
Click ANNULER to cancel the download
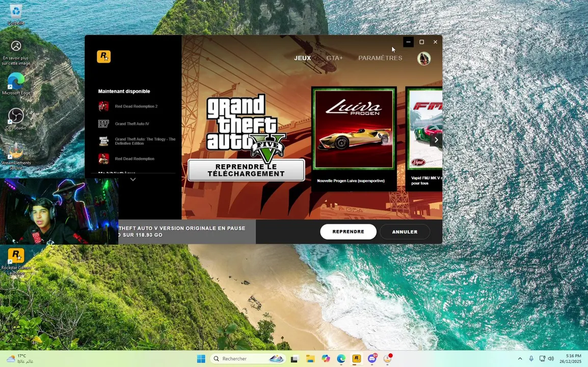click(x=405, y=232)
